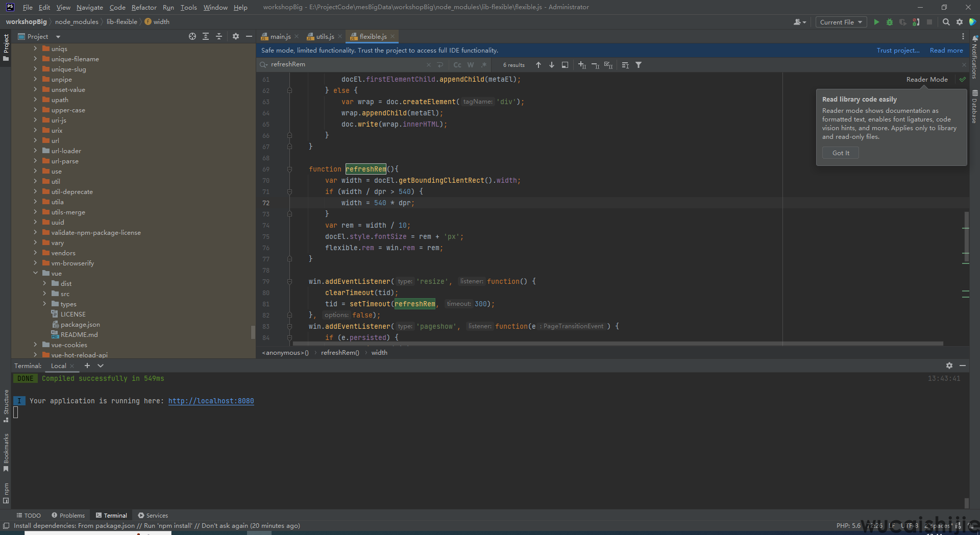Image resolution: width=980 pixels, height=535 pixels.
Task: Open the TODO tool window button
Action: click(29, 515)
